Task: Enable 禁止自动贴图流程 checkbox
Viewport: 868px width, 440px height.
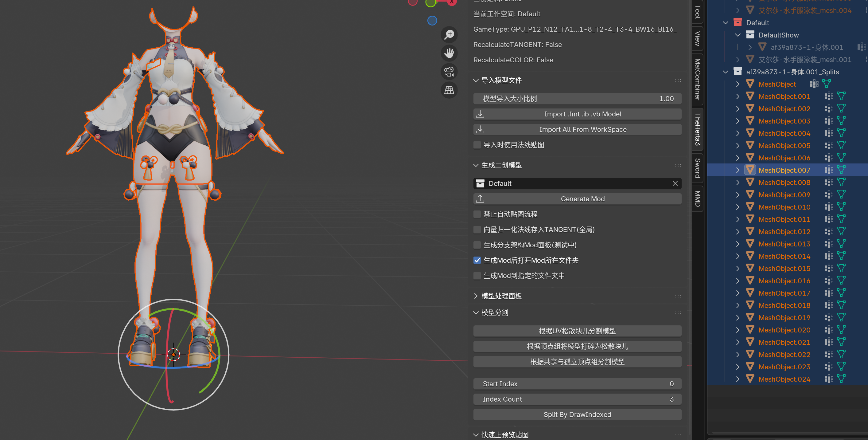Action: [477, 214]
